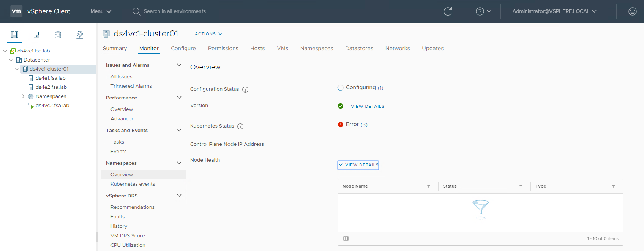Switch to the Updates tab

pyautogui.click(x=433, y=48)
